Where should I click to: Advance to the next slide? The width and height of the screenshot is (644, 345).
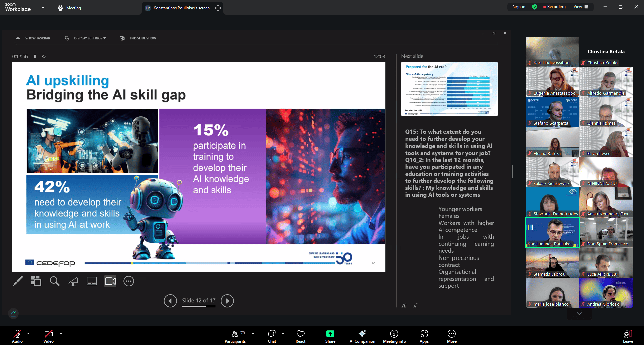click(227, 301)
